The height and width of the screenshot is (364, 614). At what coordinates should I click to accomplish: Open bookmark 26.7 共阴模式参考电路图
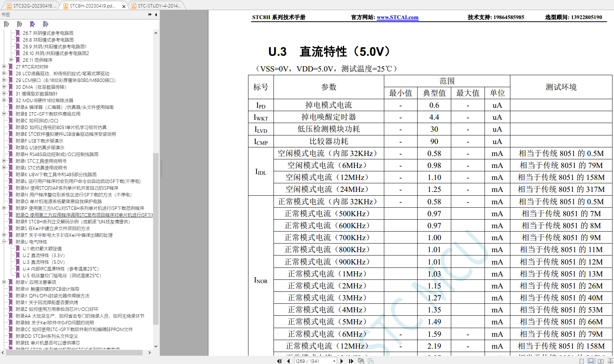48,33
